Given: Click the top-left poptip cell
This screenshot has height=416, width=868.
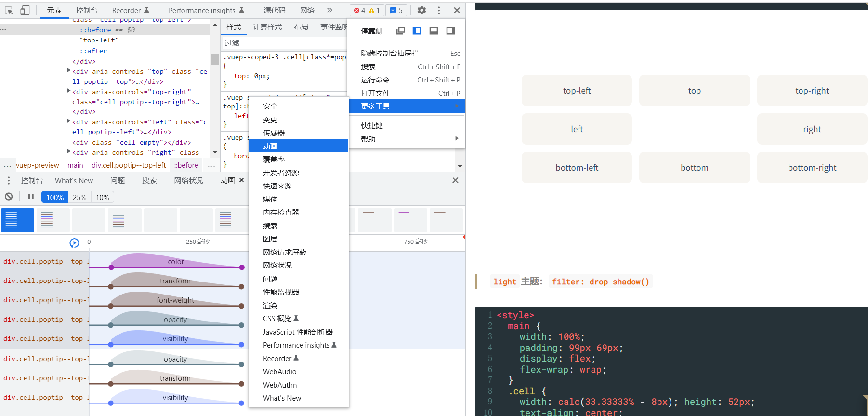Looking at the screenshot, I should [577, 91].
